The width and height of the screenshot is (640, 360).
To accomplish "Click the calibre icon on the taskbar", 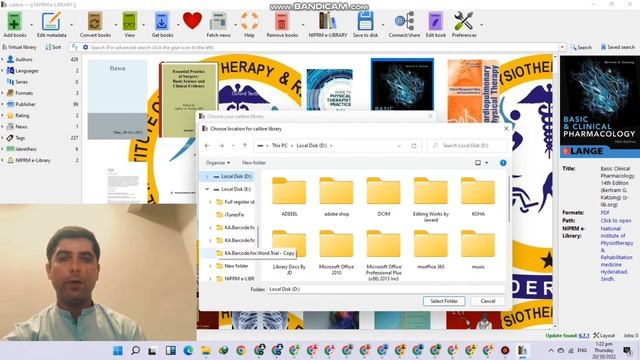I will click(522, 351).
